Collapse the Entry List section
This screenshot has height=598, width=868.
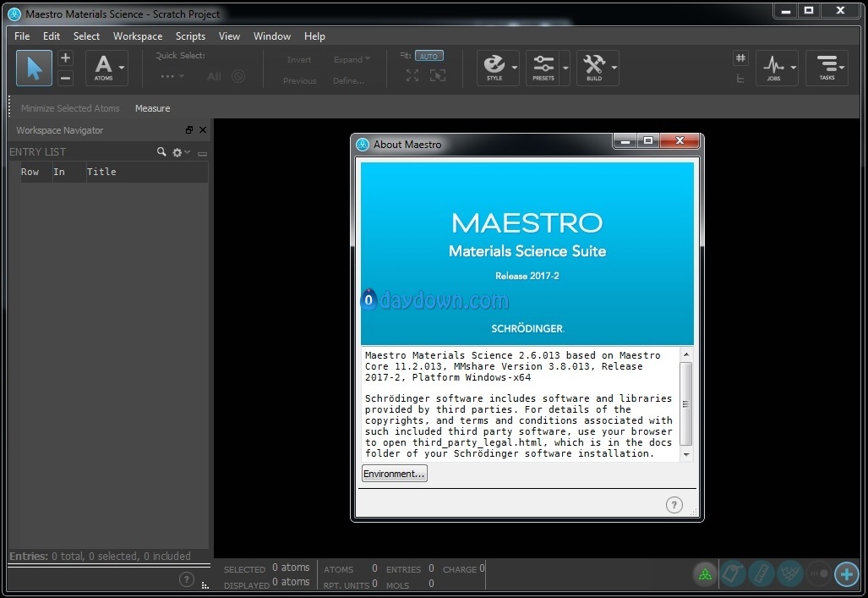click(x=203, y=154)
